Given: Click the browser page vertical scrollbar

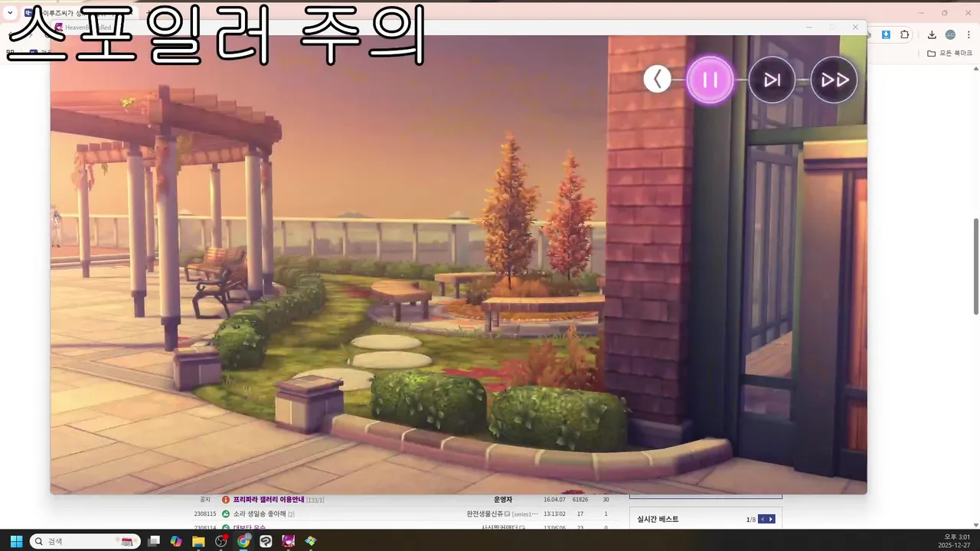Looking at the screenshot, I should (975, 266).
